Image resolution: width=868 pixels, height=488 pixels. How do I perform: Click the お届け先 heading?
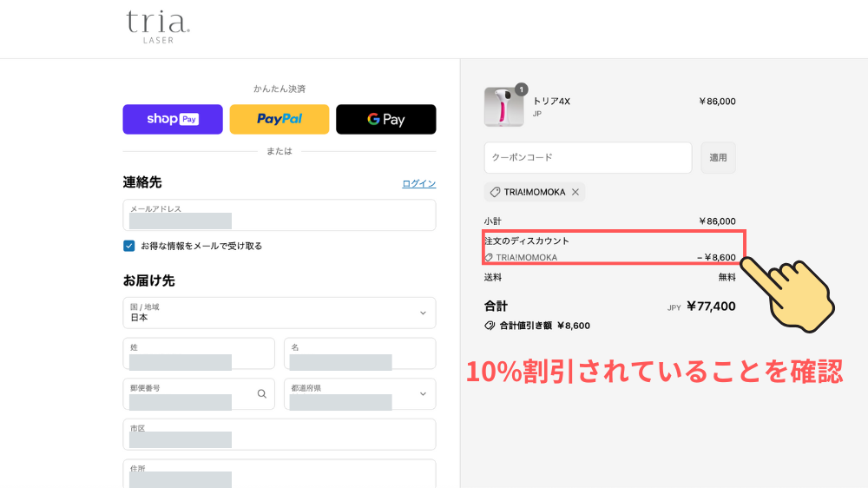click(149, 280)
